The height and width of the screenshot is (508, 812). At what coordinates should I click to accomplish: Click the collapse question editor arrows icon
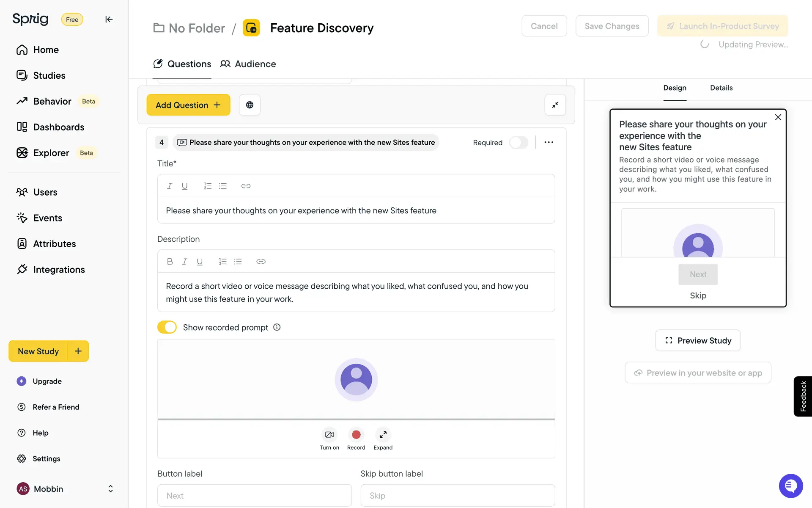point(555,105)
